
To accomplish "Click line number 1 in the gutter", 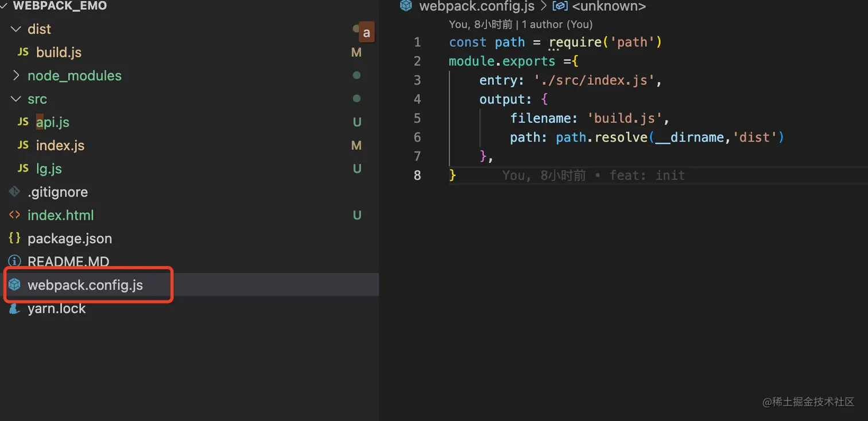I will (417, 42).
